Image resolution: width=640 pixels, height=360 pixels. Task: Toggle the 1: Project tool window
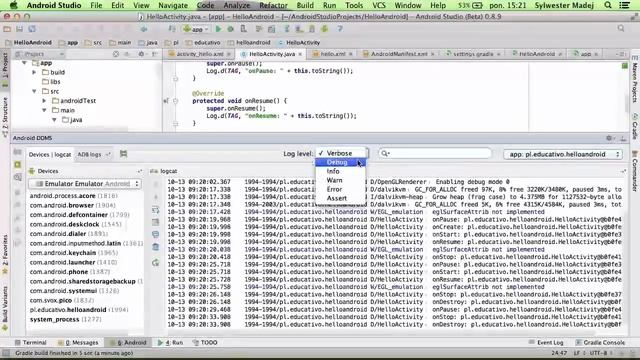5,69
